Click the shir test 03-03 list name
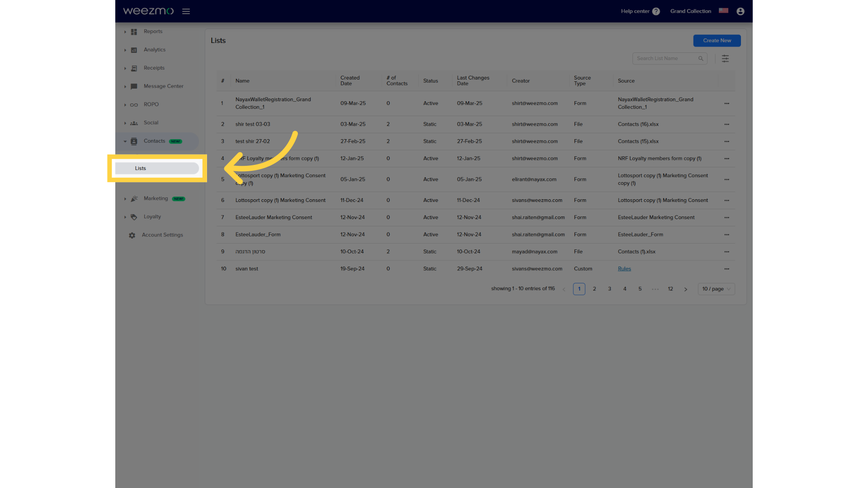 click(x=253, y=124)
